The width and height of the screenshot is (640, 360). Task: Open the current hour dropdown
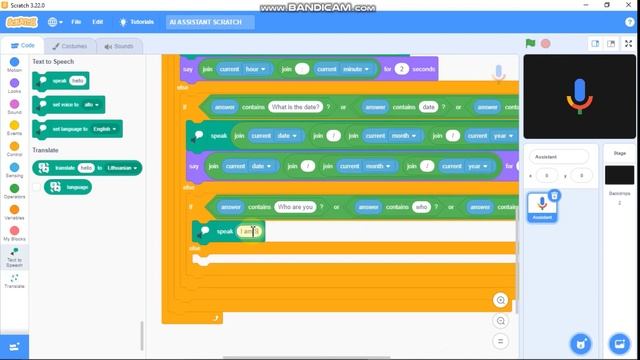[x=256, y=69]
